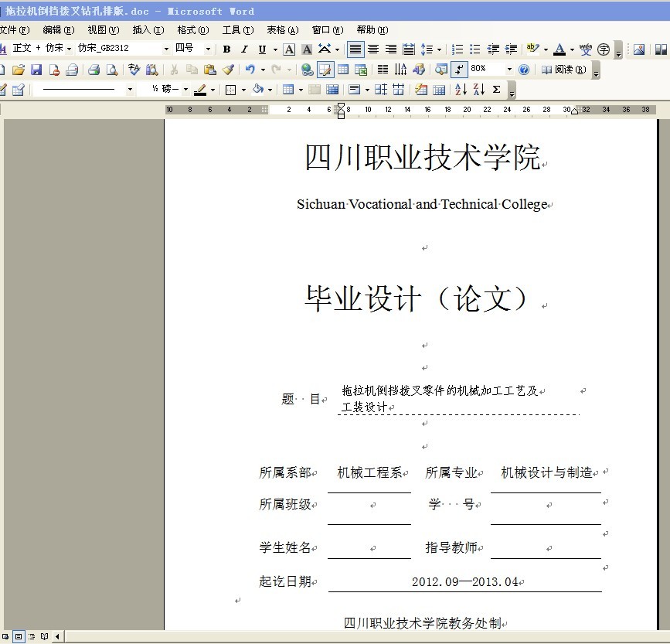Viewport: 670px width, 644px height.
Task: Toggle character border formatting
Action: [289, 49]
